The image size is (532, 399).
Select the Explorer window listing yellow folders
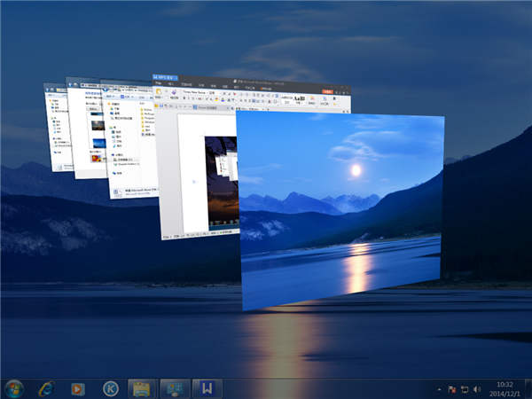click(x=129, y=142)
